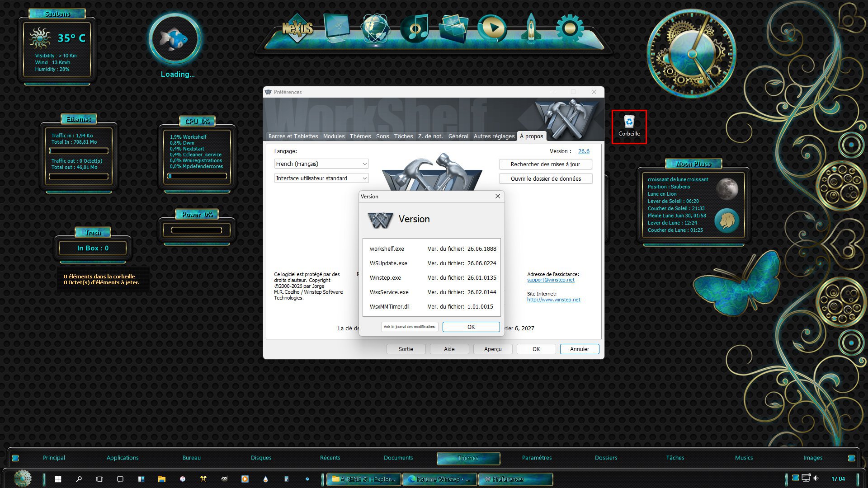This screenshot has width=868, height=488.
Task: Switch to the Z. de not. tab
Action: pos(430,136)
